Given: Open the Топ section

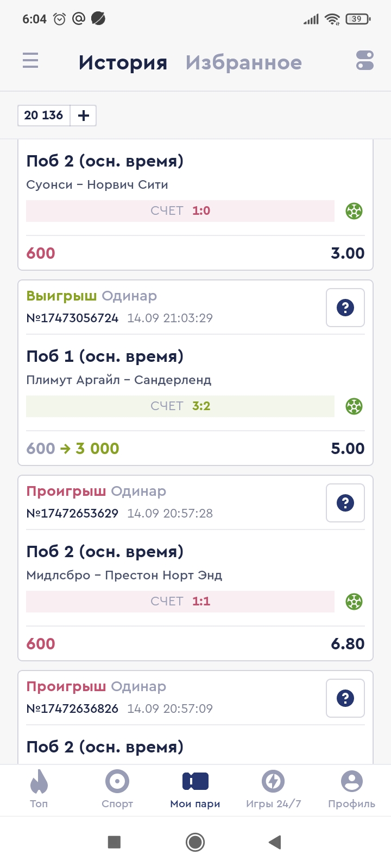Looking at the screenshot, I should click(x=39, y=790).
